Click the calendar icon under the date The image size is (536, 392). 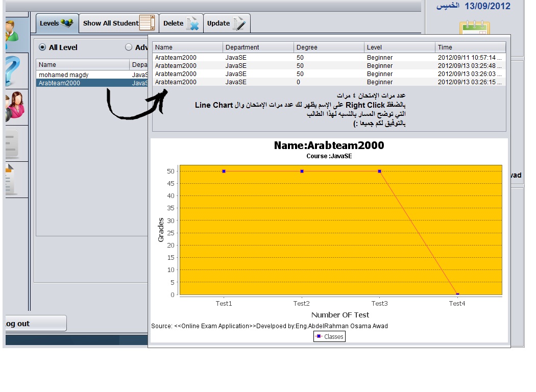475,28
